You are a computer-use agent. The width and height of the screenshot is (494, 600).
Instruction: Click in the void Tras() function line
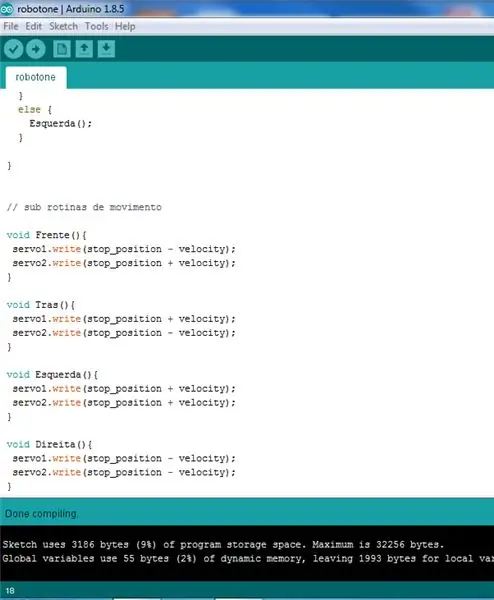(x=41, y=305)
